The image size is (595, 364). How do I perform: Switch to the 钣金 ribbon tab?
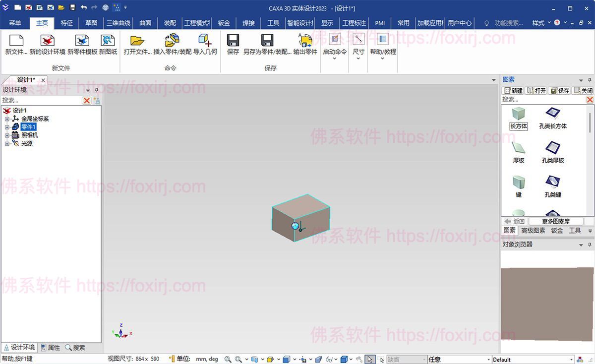(x=224, y=22)
